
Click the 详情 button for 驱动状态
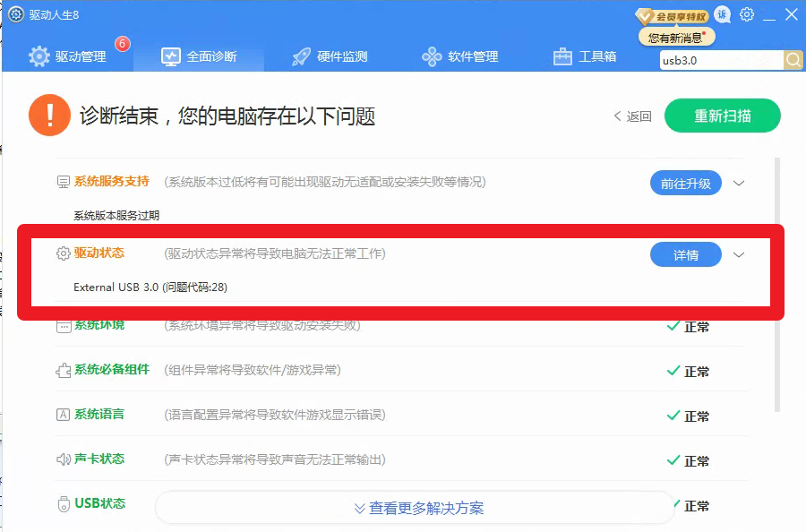coord(686,254)
